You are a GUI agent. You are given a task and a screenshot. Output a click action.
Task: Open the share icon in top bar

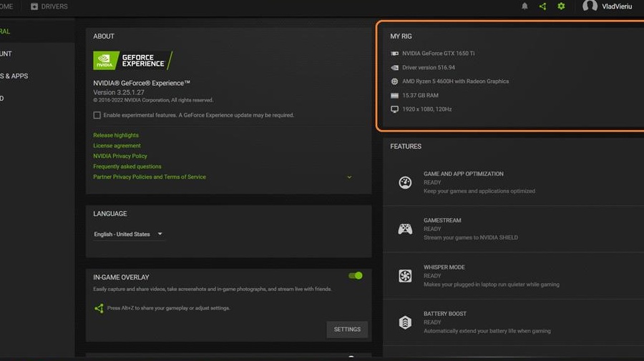click(x=542, y=6)
